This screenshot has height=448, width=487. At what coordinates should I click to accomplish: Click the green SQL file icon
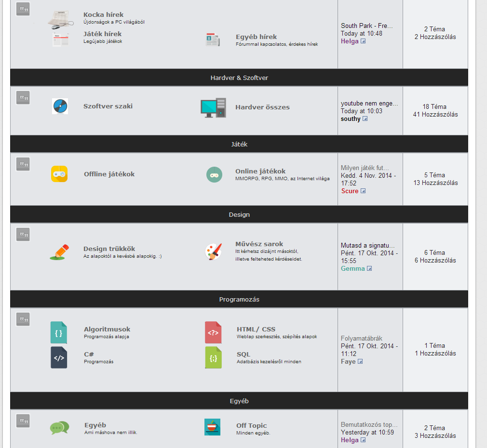213,357
